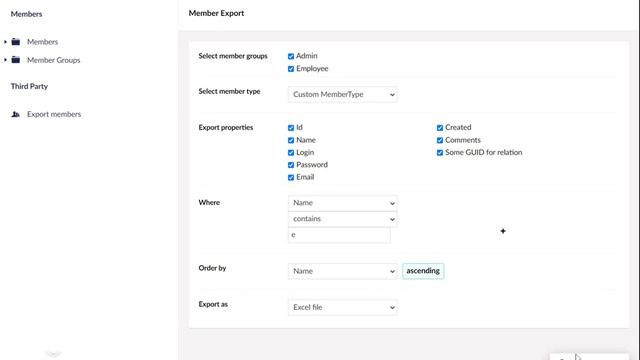The image size is (640, 360).
Task: Expand the Member Groups tree arrow
Action: point(5,60)
